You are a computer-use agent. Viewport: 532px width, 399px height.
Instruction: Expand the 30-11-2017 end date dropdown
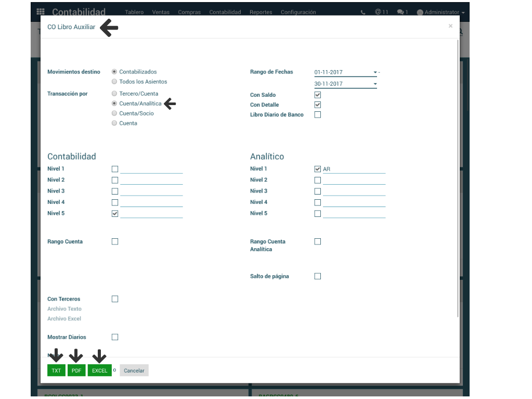click(x=375, y=84)
